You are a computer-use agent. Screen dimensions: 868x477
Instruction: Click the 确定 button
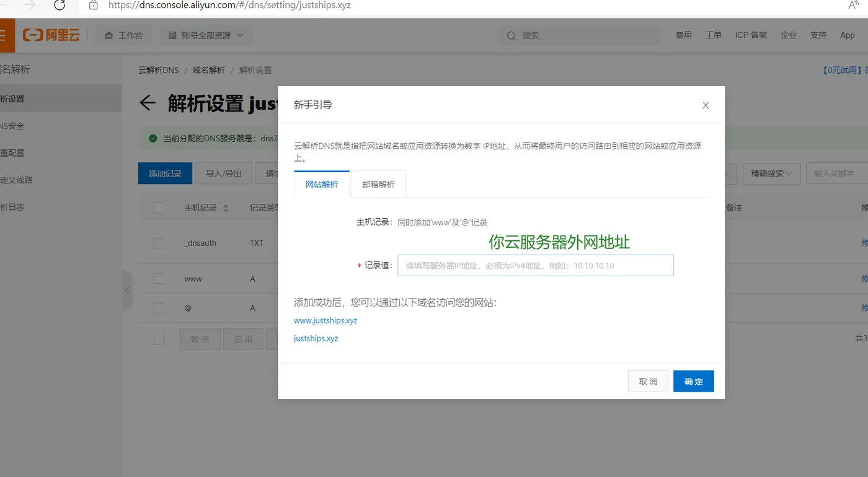pyautogui.click(x=694, y=381)
